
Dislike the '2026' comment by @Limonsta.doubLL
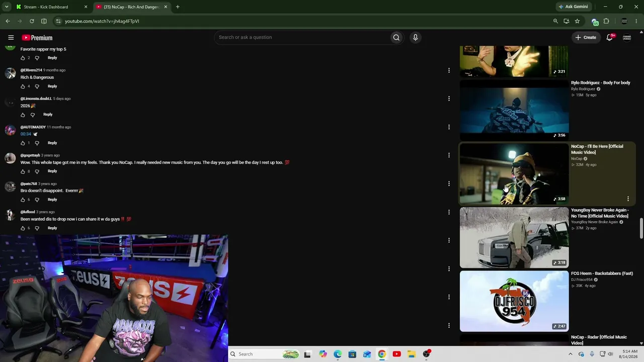click(x=33, y=115)
